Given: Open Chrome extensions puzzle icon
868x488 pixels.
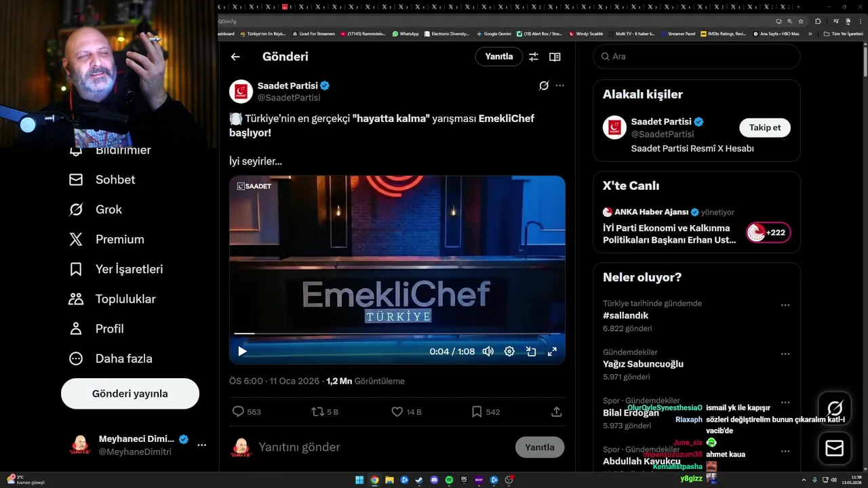Looking at the screenshot, I should [x=818, y=21].
